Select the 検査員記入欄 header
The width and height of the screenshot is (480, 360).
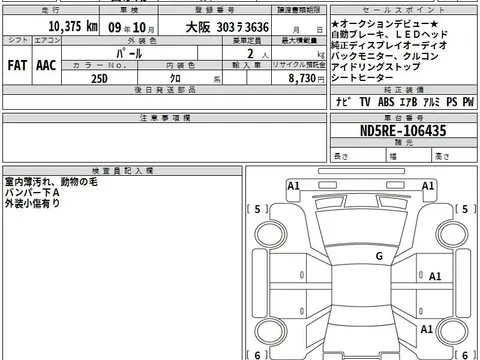click(x=123, y=171)
